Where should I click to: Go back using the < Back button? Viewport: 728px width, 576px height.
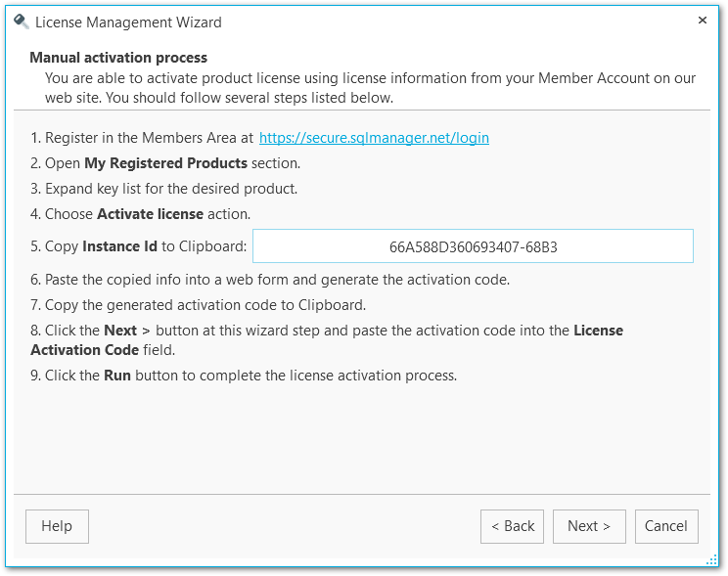tap(512, 526)
